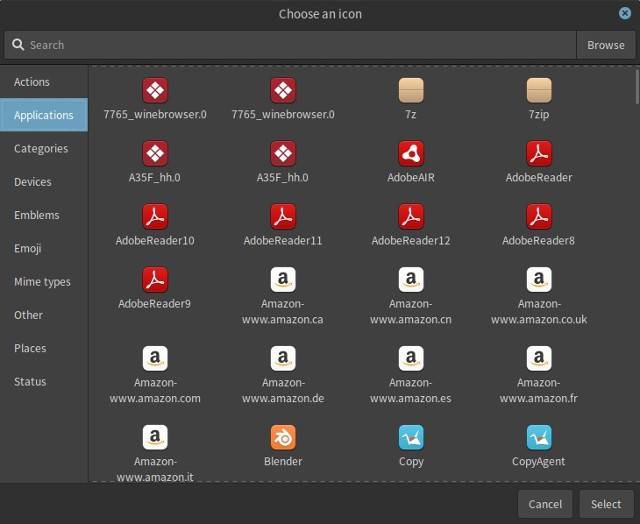
Task: Choose the Amazon www.amazon.es icon
Action: point(411,359)
